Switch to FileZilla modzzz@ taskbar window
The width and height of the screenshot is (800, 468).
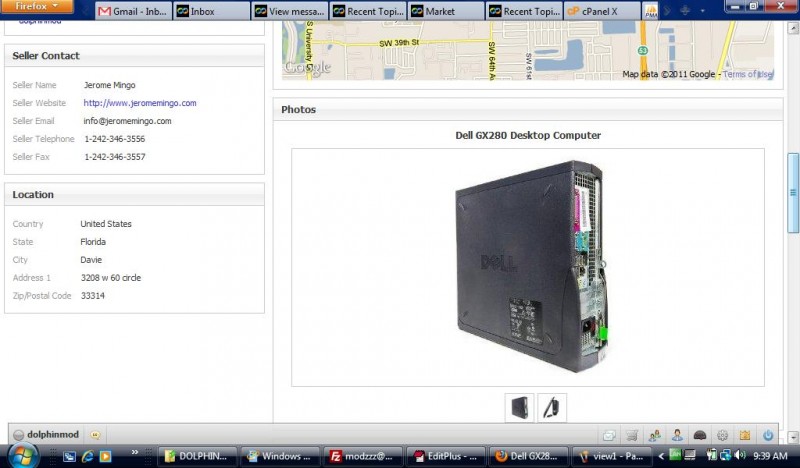[363, 456]
